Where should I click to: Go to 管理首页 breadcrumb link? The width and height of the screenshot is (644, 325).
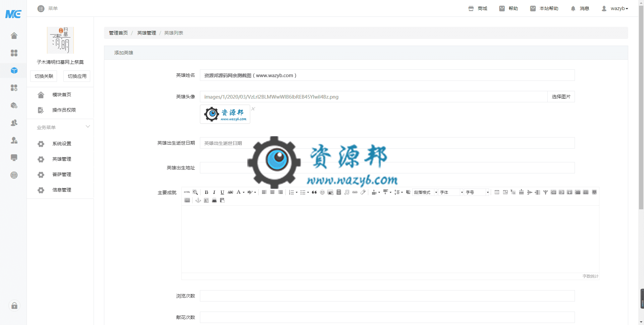point(118,33)
